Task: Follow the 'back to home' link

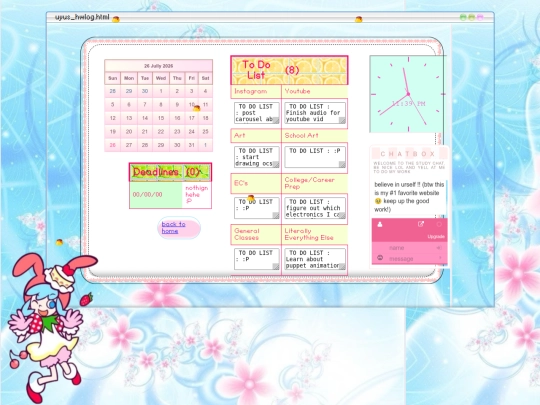Action: click(x=174, y=227)
